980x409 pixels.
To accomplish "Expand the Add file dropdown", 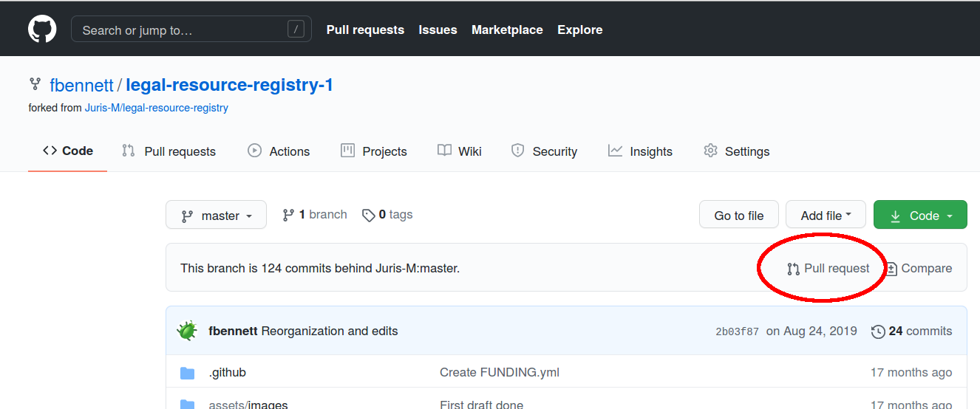I will click(826, 215).
